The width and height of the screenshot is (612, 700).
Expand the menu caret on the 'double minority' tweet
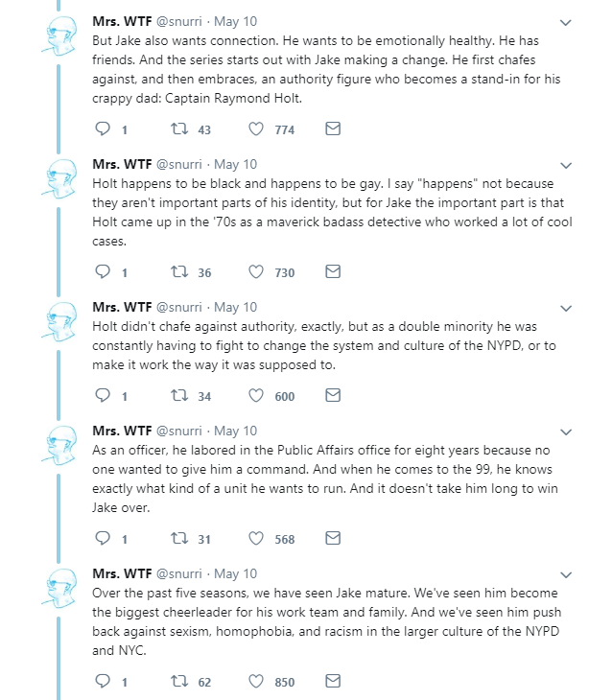pos(565,308)
